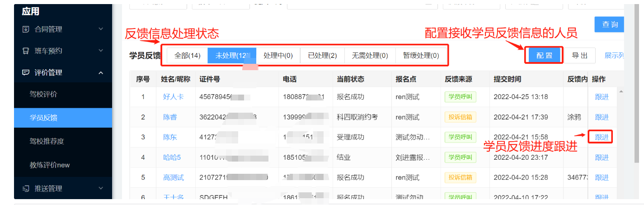Click 投诉信箱 tag in 高测试 row
Viewport: 644px width, 205px height.
pos(461,177)
